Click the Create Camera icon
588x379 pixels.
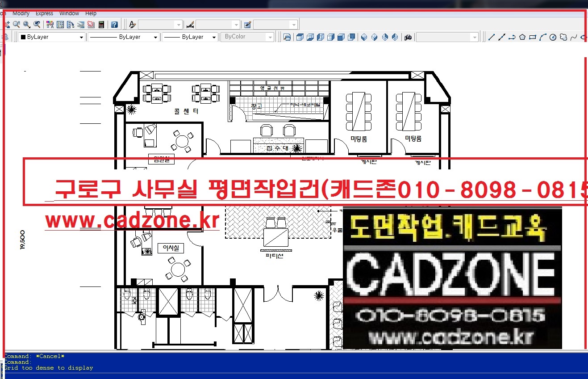coord(408,37)
